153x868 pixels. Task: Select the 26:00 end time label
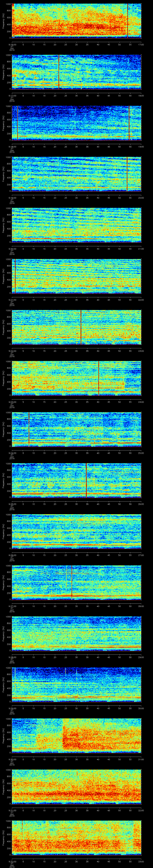point(141,504)
